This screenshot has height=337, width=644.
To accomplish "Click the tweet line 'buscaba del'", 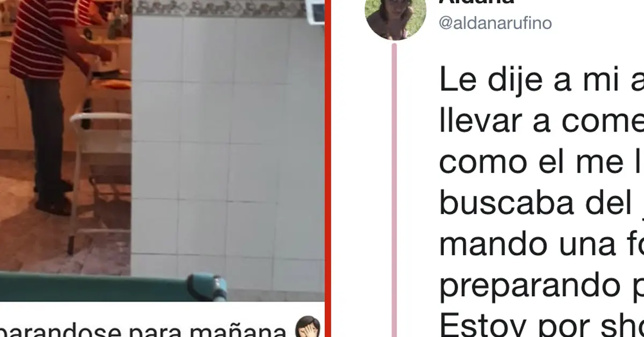I will (541, 203).
